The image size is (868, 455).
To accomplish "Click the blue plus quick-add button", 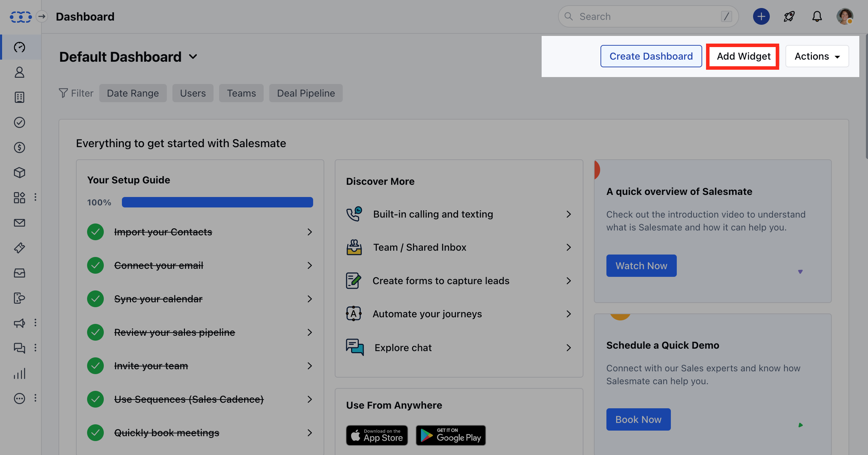I will (761, 16).
